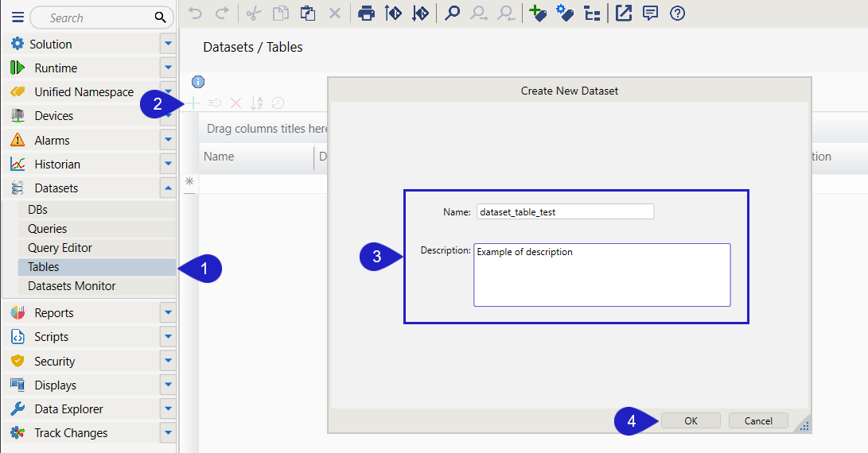The image size is (868, 453).
Task: Expand the Security section dropdown arrow
Action: click(168, 361)
